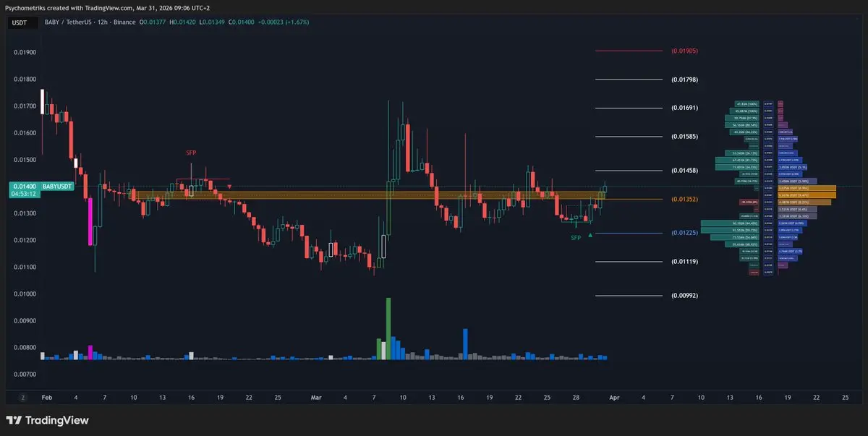Click the green SFP label below candles

point(576,238)
